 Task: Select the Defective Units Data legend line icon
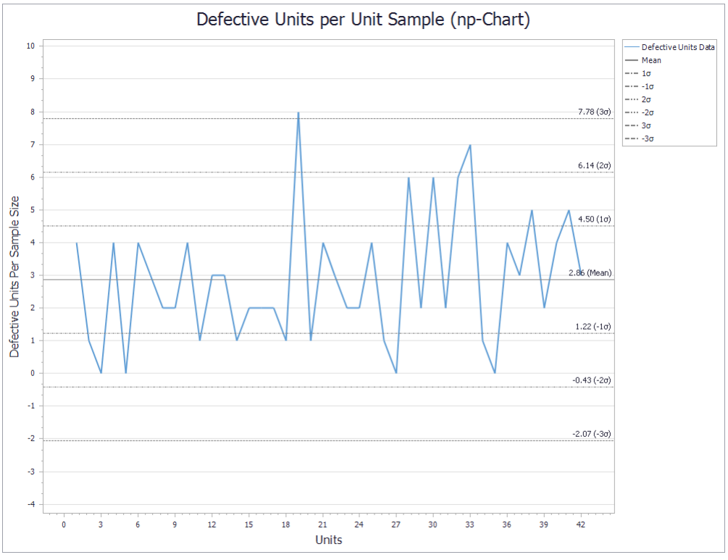(632, 46)
